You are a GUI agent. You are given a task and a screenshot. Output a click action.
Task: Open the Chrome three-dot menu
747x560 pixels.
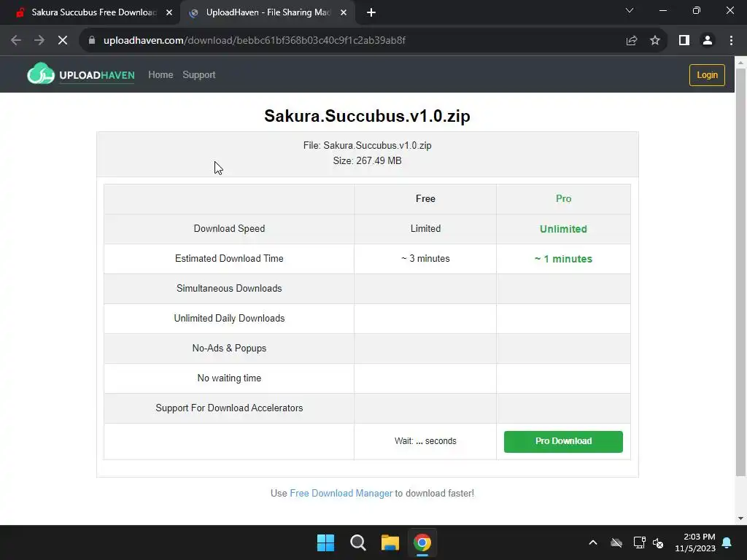coord(731,41)
